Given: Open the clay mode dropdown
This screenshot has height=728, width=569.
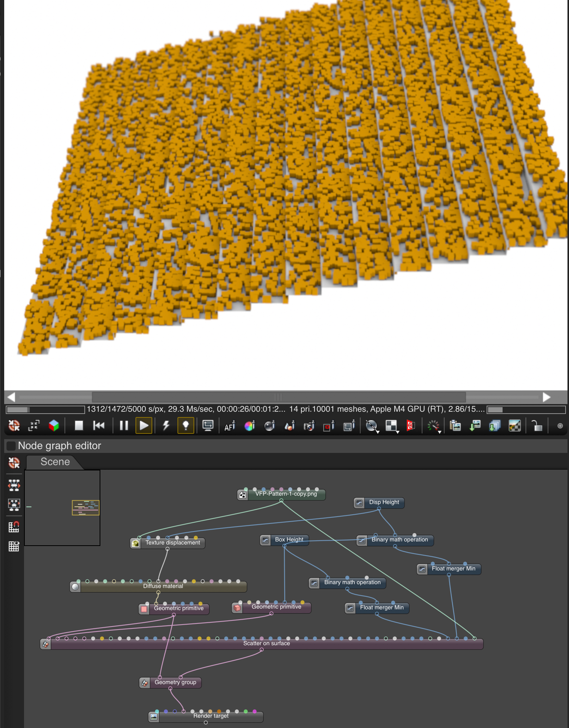Looking at the screenshot, I should pyautogui.click(x=372, y=426).
